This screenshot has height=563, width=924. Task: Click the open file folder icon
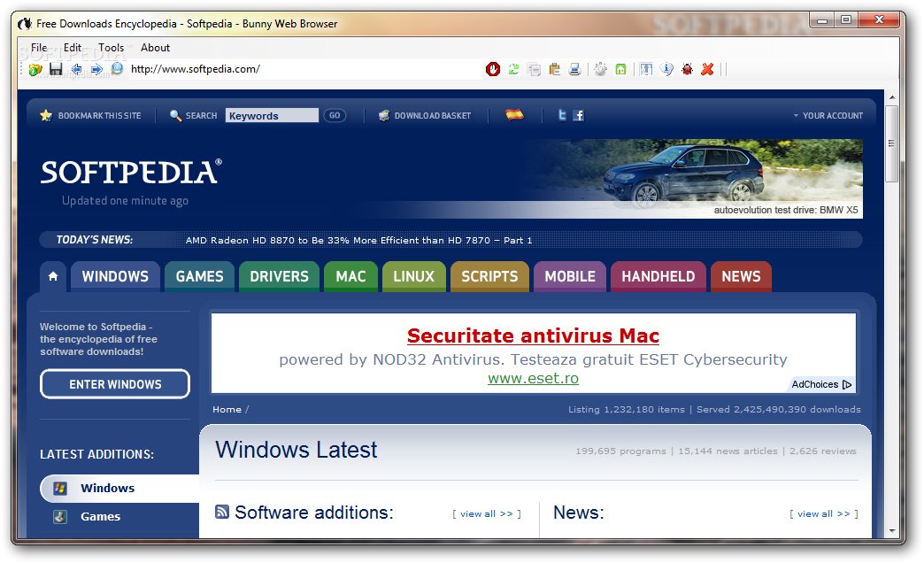pyautogui.click(x=35, y=70)
